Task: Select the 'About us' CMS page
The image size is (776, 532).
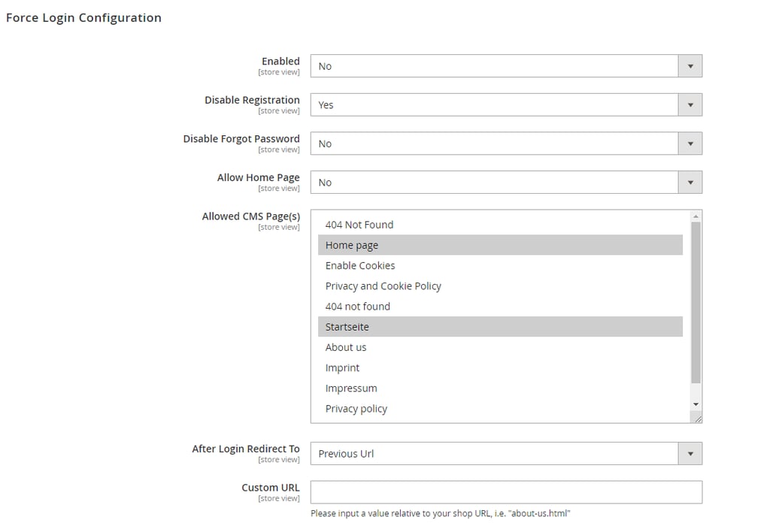Action: [x=345, y=347]
